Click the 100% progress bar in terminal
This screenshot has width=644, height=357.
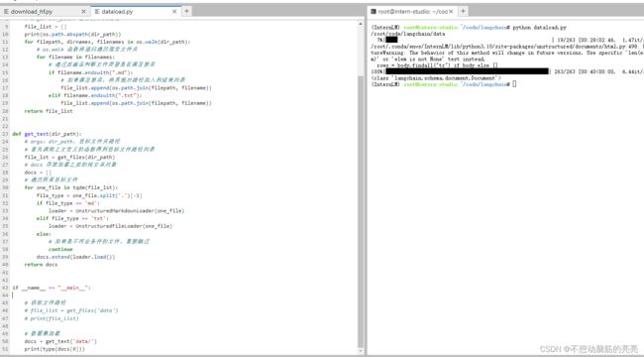coord(467,71)
